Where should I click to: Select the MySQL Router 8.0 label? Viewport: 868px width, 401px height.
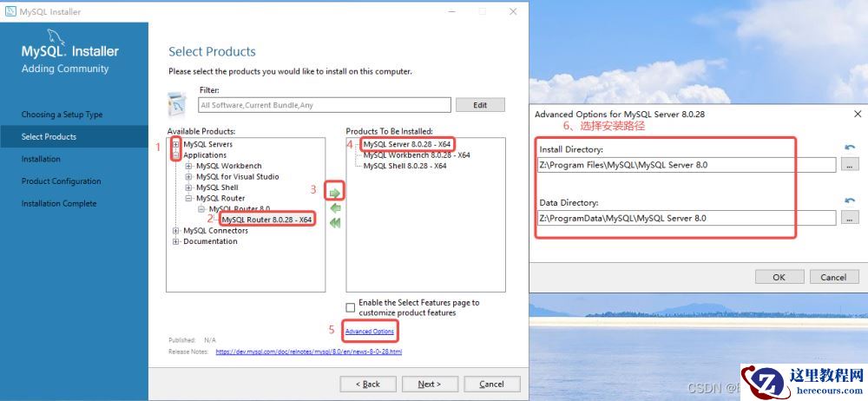click(240, 209)
